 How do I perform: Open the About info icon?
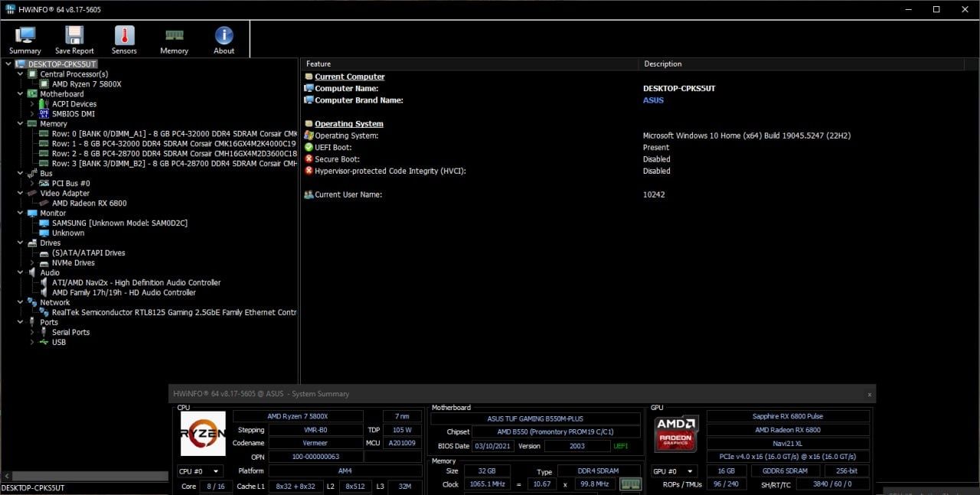coord(224,35)
